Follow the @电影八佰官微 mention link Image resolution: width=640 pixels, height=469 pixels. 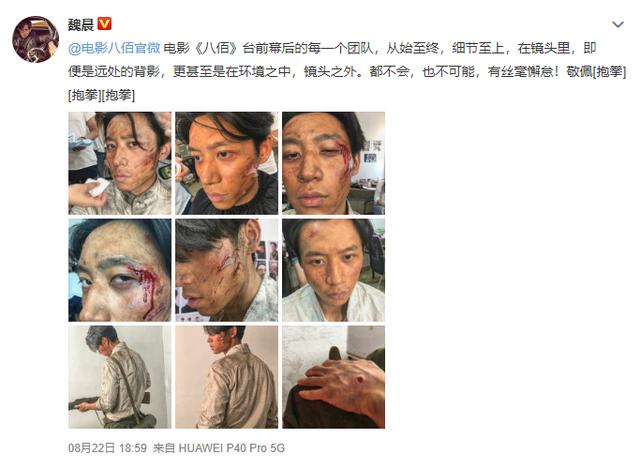114,48
